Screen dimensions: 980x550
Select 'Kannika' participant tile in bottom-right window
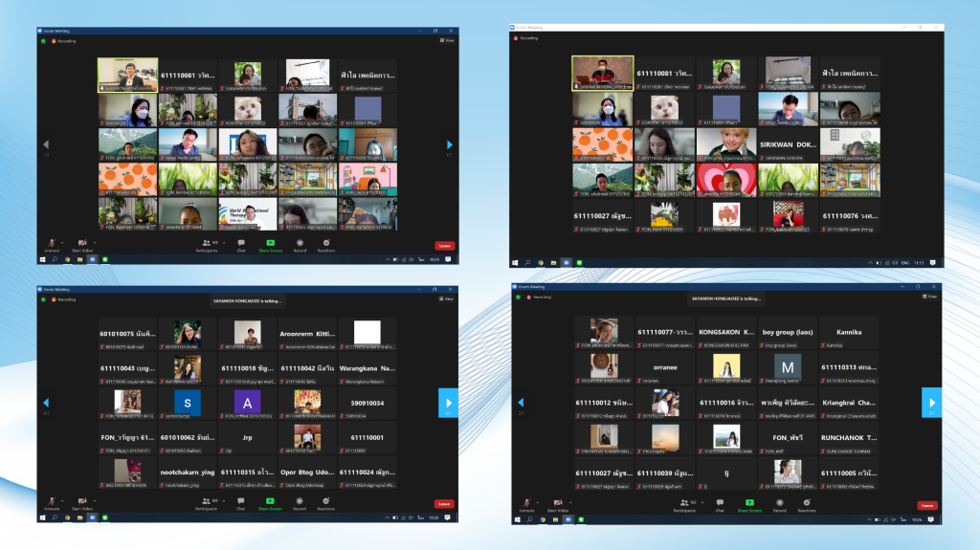[x=849, y=333]
